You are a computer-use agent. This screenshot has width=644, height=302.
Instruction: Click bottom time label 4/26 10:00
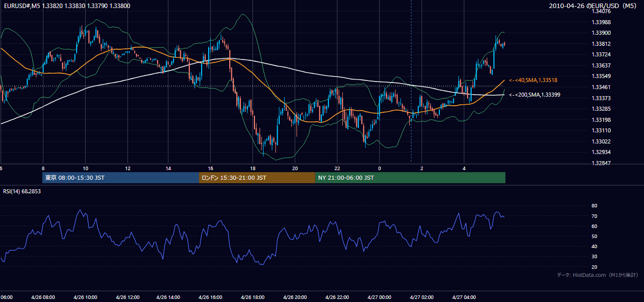[85, 297]
